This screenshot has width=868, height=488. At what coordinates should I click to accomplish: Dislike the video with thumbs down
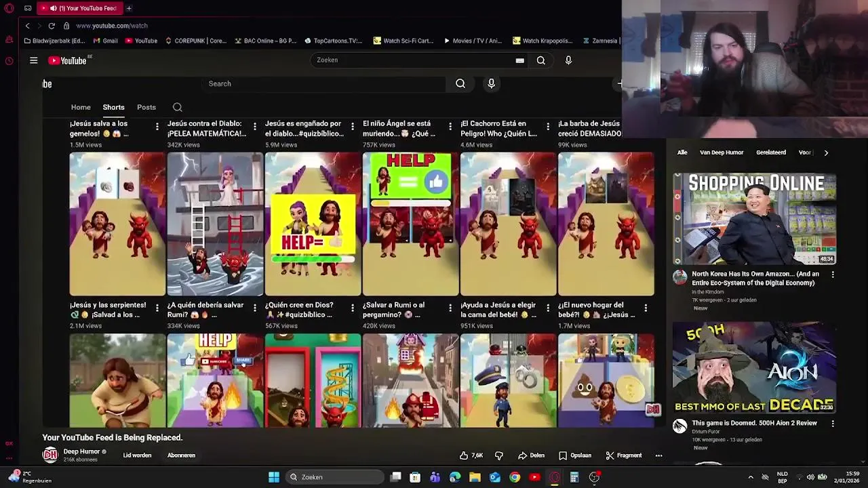tap(499, 455)
